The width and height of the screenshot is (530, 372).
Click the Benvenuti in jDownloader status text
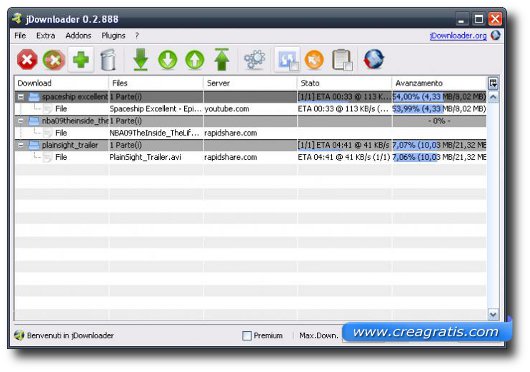coord(70,336)
